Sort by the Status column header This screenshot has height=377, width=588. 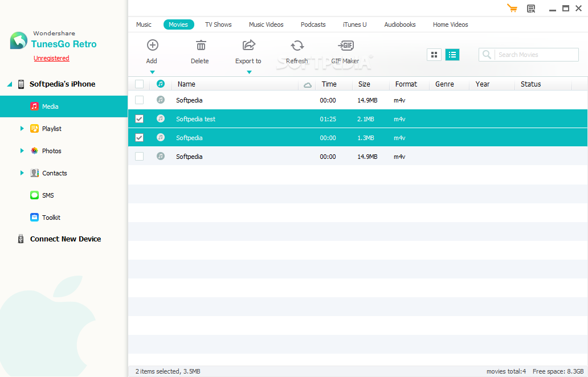tap(530, 84)
